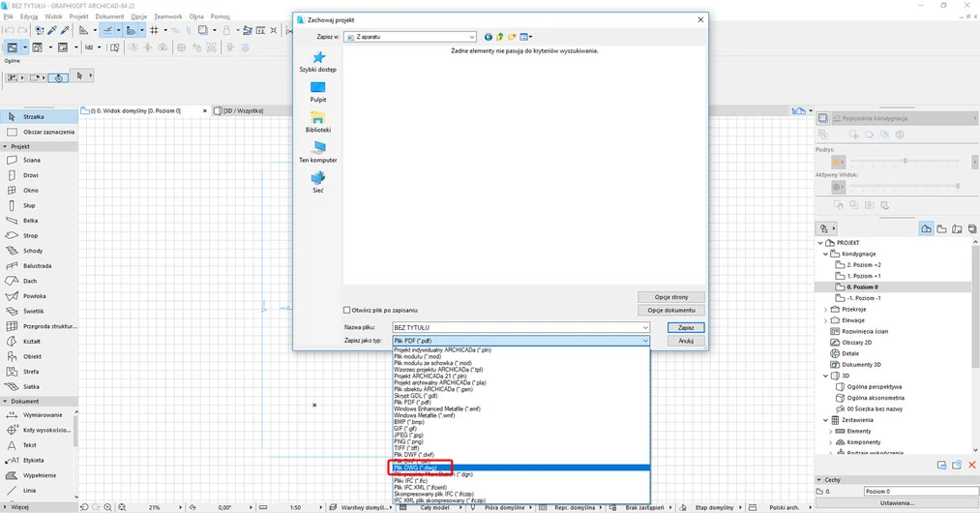Collapse the Projekt toolbox section
Viewport: 980px width, 513px height.
(x=5, y=146)
